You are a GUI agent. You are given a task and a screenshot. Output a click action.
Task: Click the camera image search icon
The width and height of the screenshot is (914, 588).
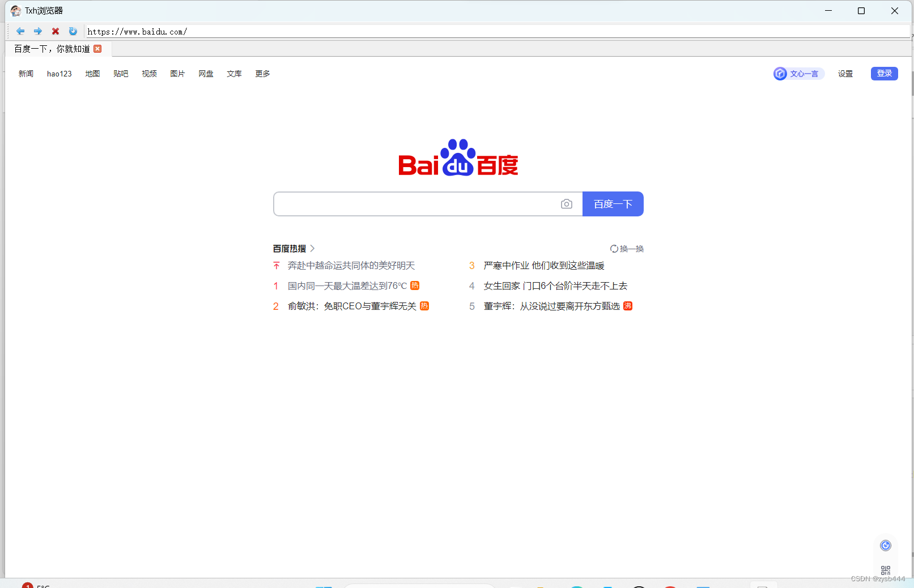click(x=567, y=204)
